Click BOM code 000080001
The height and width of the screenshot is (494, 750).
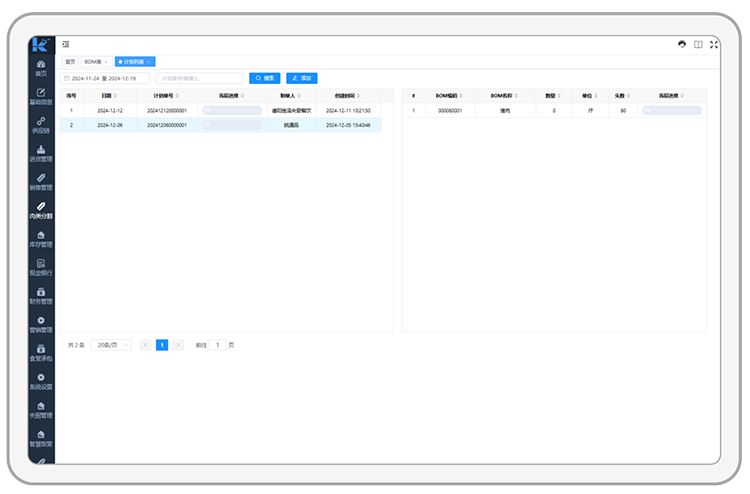[x=450, y=110]
